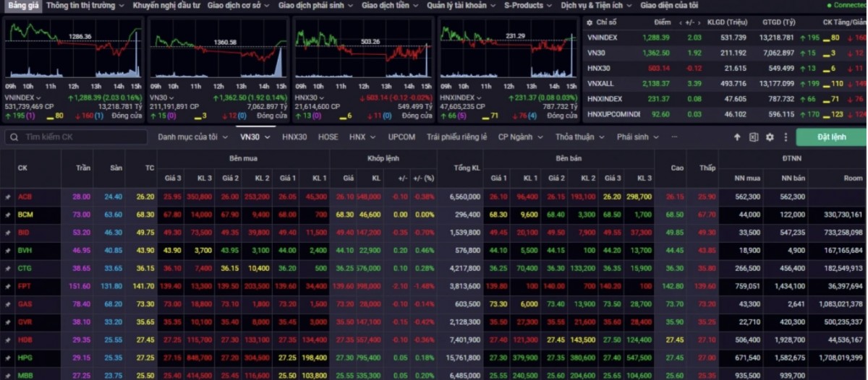Click the Excel export icon
The image size is (868, 380).
click(753, 137)
